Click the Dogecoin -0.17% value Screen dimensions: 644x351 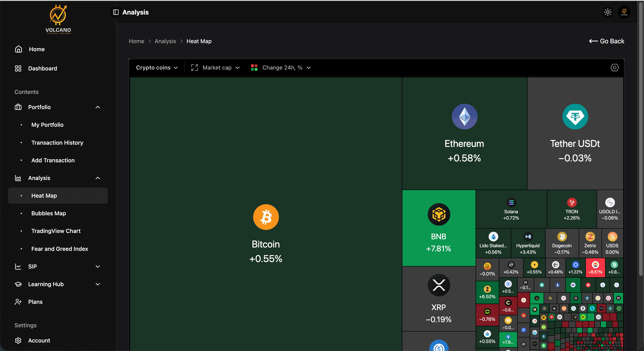pos(562,252)
